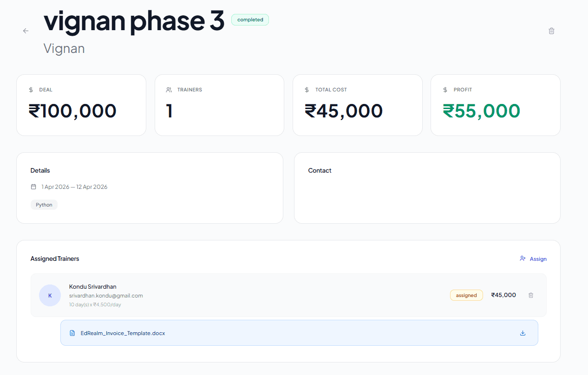Open the Assign trainer action
The image size is (588, 375).
[x=538, y=259]
